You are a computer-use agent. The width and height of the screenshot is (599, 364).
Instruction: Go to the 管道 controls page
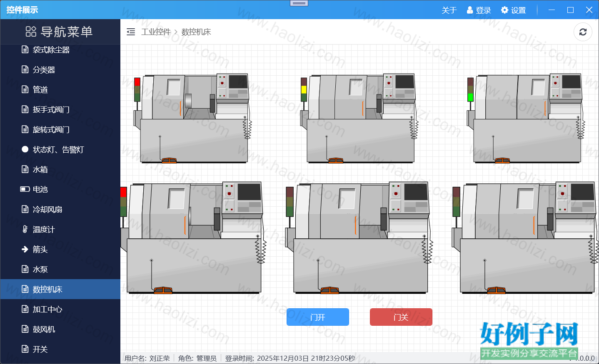[x=60, y=89]
